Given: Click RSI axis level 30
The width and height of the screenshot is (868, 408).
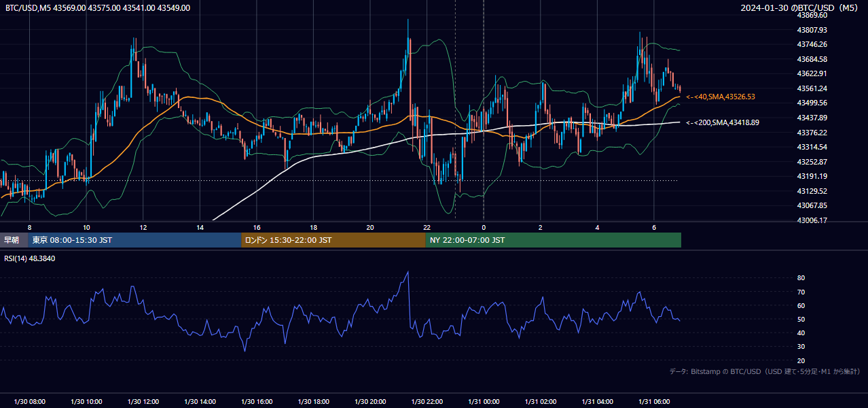Looking at the screenshot, I should 801,347.
